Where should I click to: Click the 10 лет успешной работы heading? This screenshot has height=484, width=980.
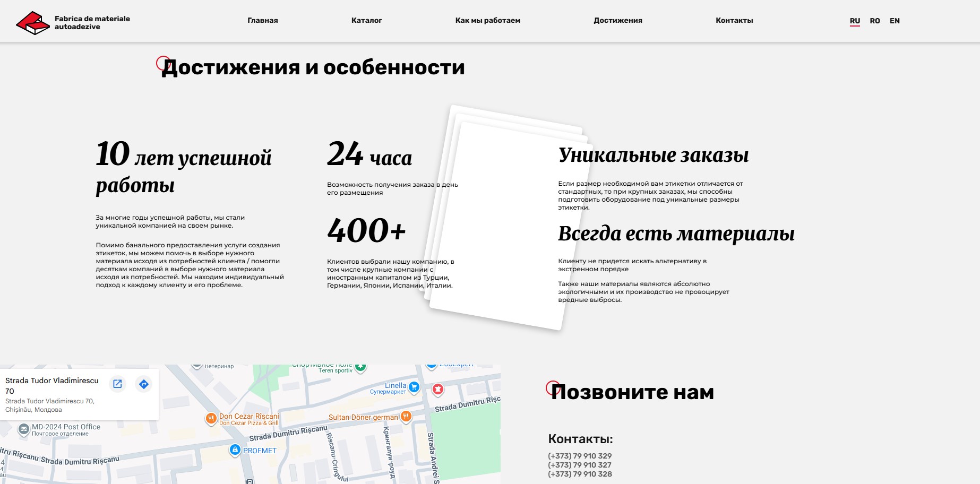click(x=184, y=168)
